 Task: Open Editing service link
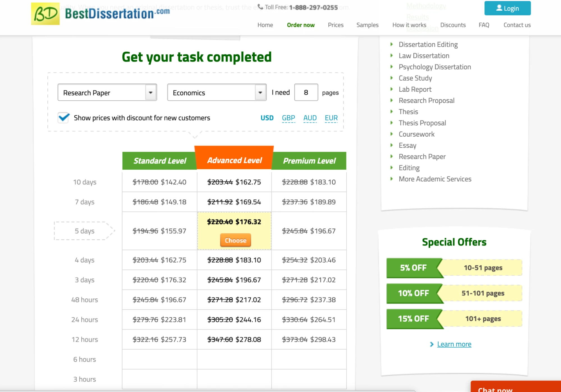click(409, 168)
